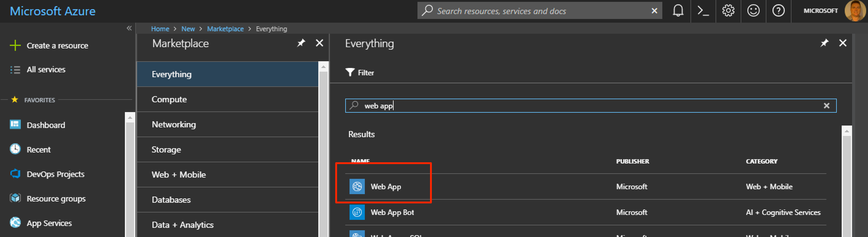This screenshot has height=237, width=868.
Task: Click the All services list icon
Action: tap(15, 70)
